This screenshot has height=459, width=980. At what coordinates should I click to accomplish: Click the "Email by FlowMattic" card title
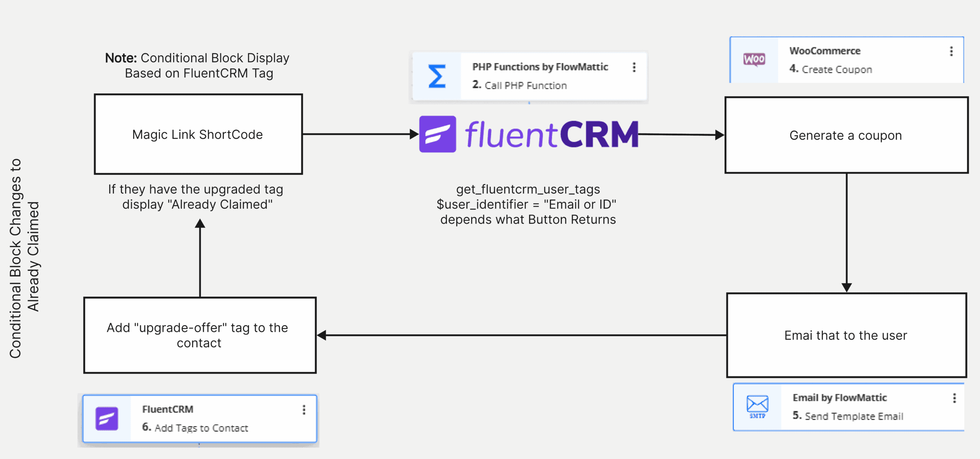pos(840,398)
